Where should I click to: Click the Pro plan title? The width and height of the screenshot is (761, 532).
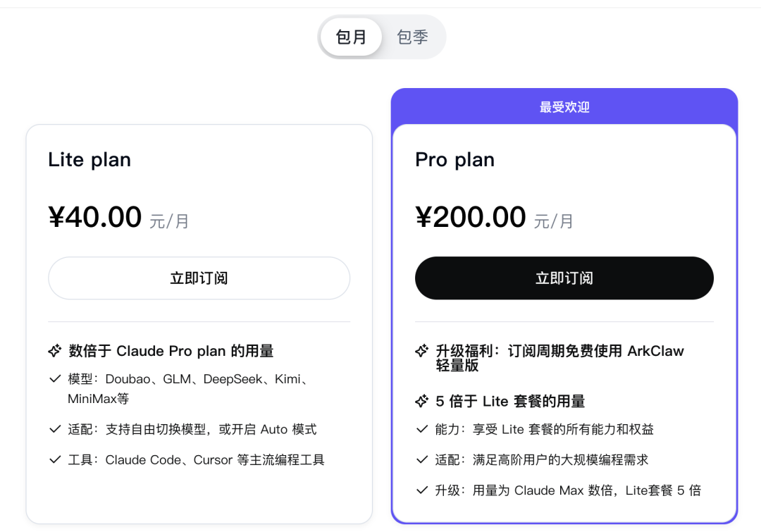click(x=454, y=159)
